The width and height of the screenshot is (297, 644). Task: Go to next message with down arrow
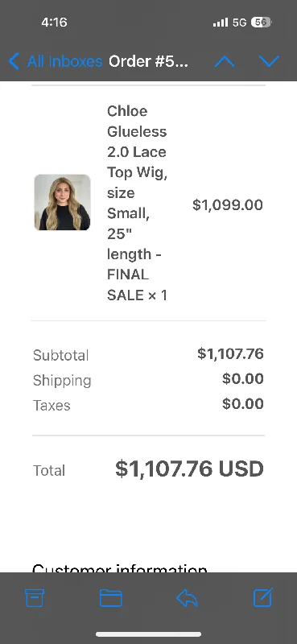click(x=269, y=62)
